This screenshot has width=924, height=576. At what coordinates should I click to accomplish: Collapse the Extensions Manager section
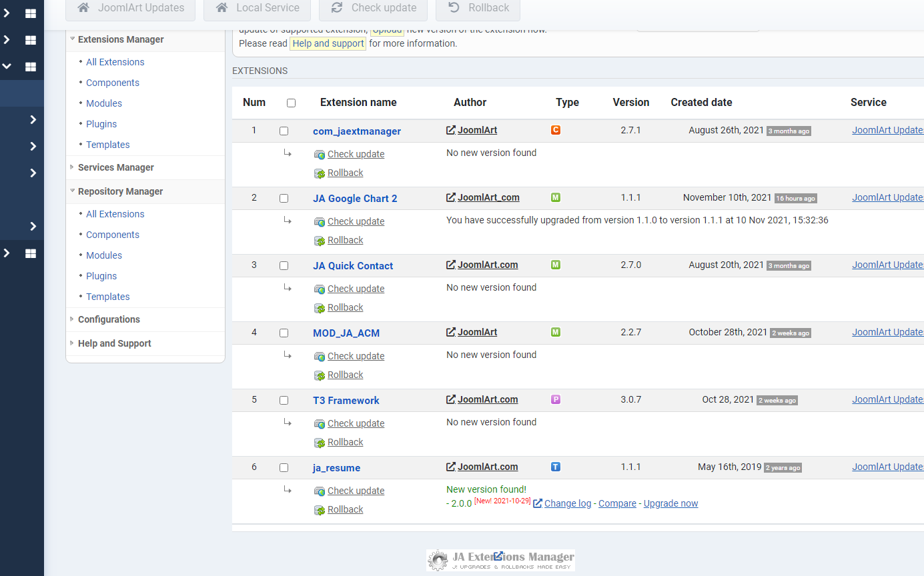click(x=121, y=39)
